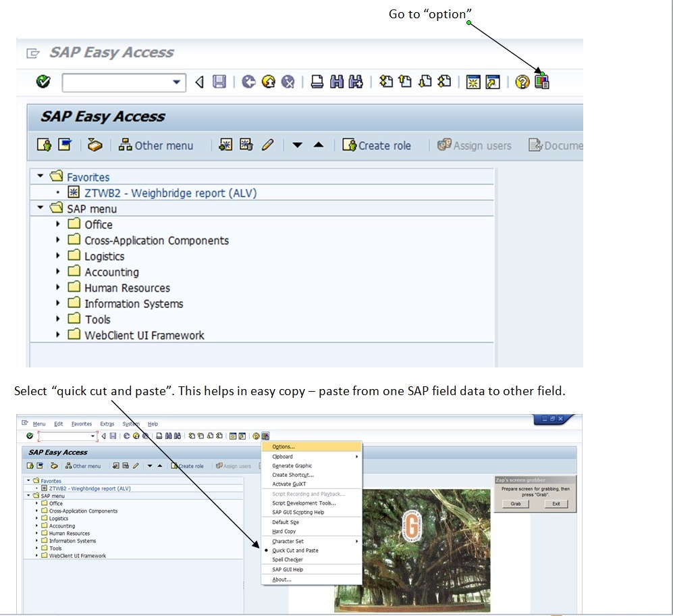Expand the enlarged Information Systems folder
Screen dimensions: 673x616
pos(58,303)
